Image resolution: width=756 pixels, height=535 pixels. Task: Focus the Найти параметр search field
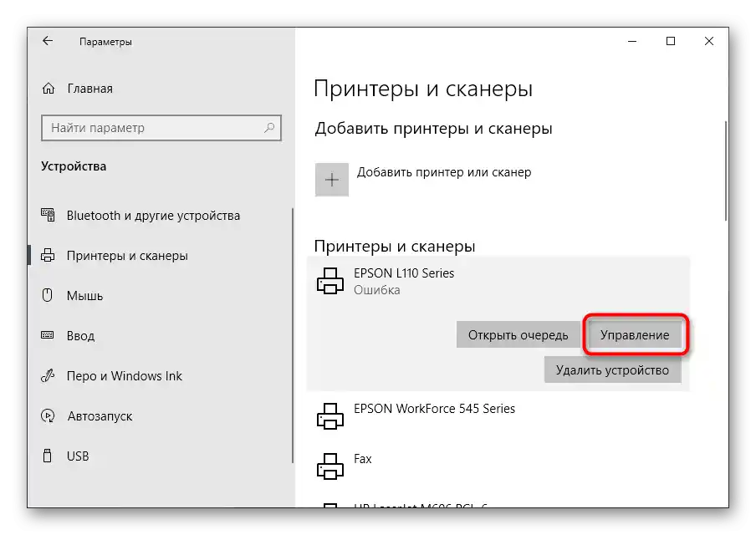pos(161,128)
